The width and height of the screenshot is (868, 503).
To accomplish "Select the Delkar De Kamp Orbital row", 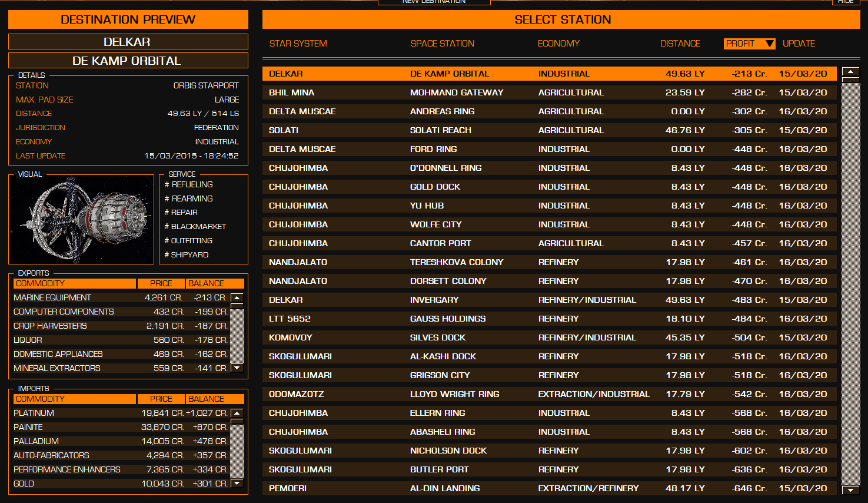I will (x=549, y=74).
